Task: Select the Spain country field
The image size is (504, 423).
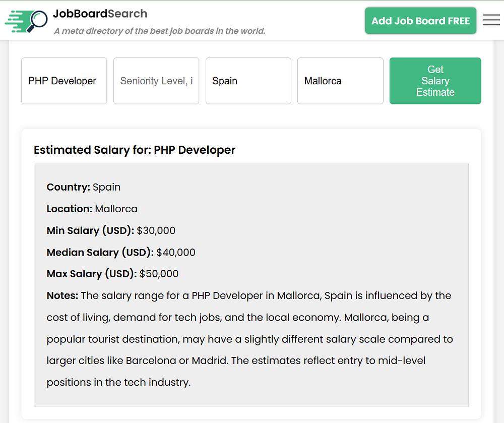Action: pos(248,81)
